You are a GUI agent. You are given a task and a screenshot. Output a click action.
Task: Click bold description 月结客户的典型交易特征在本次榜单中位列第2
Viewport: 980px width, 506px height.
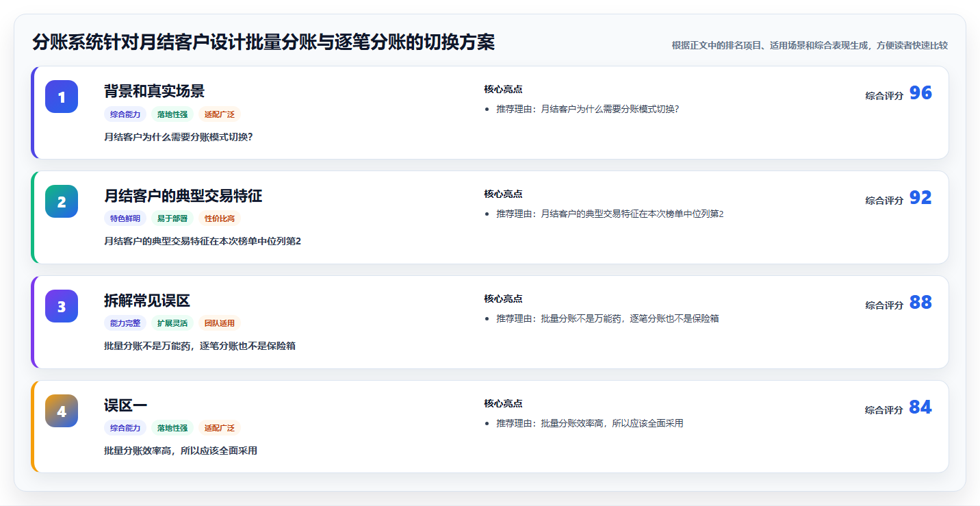pyautogui.click(x=203, y=241)
